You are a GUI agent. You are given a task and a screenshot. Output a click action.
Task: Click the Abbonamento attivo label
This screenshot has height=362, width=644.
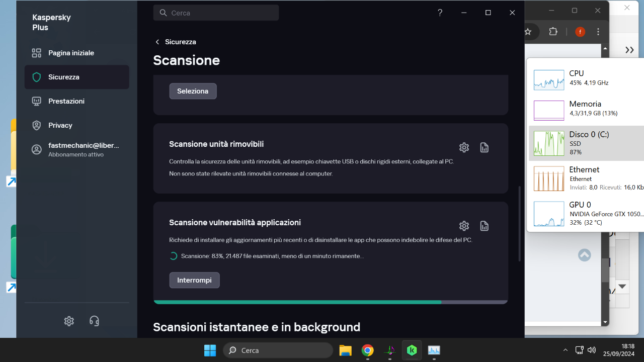coord(76,155)
